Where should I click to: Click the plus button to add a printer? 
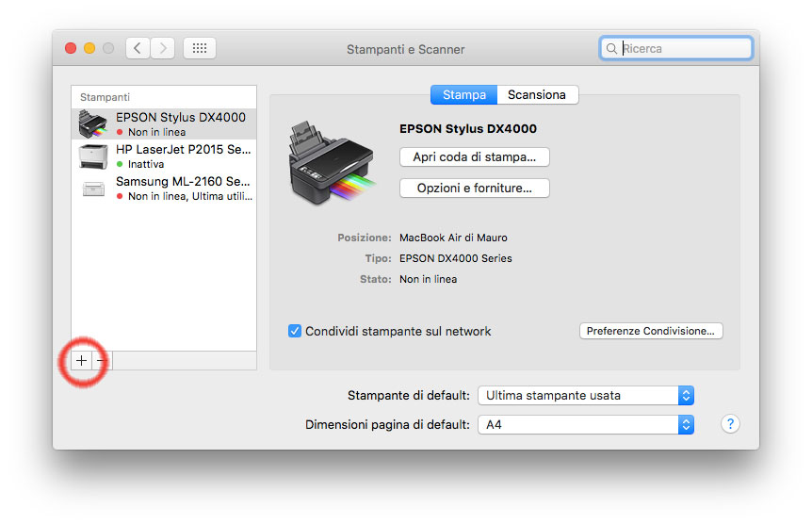coord(81,360)
